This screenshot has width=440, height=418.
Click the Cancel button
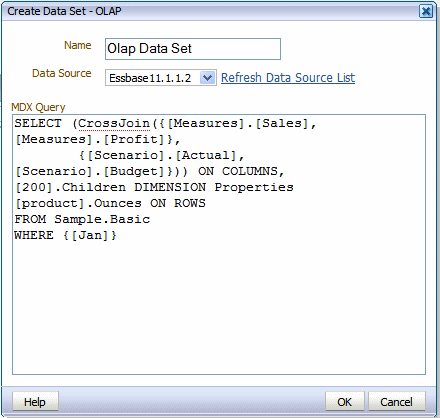[x=397, y=402]
